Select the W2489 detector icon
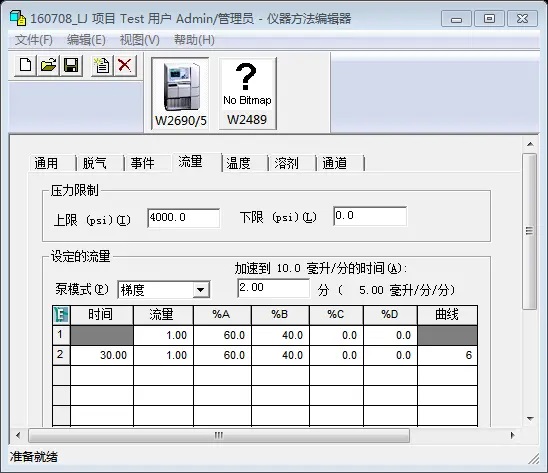This screenshot has height=473, width=548. click(247, 94)
